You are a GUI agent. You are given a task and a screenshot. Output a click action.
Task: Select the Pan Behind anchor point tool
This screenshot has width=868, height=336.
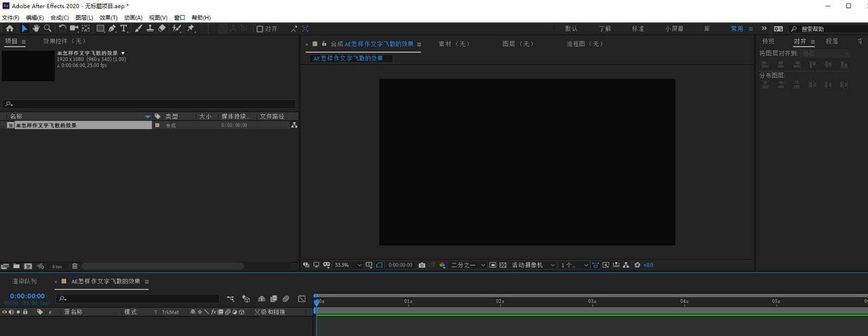(x=86, y=28)
